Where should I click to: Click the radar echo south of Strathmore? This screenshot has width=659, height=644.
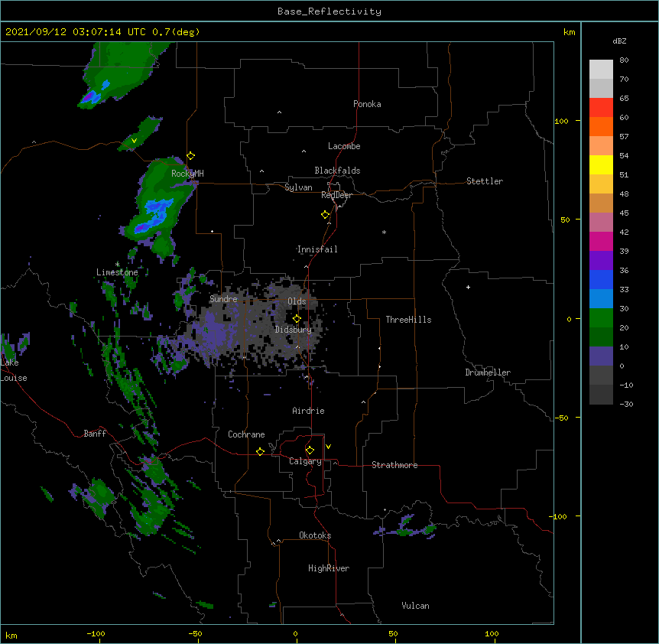[x=406, y=527]
